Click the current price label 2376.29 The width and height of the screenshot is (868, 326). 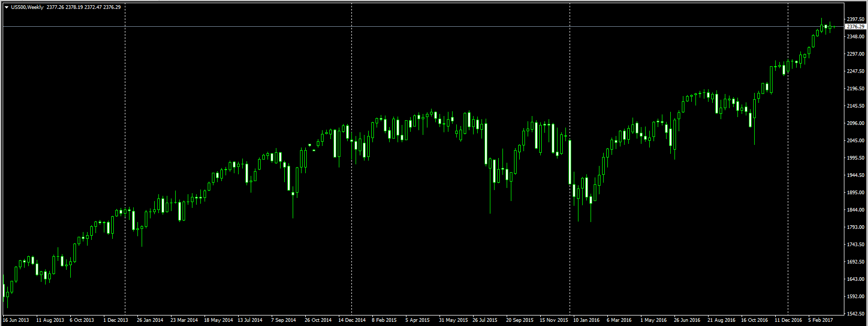click(855, 26)
